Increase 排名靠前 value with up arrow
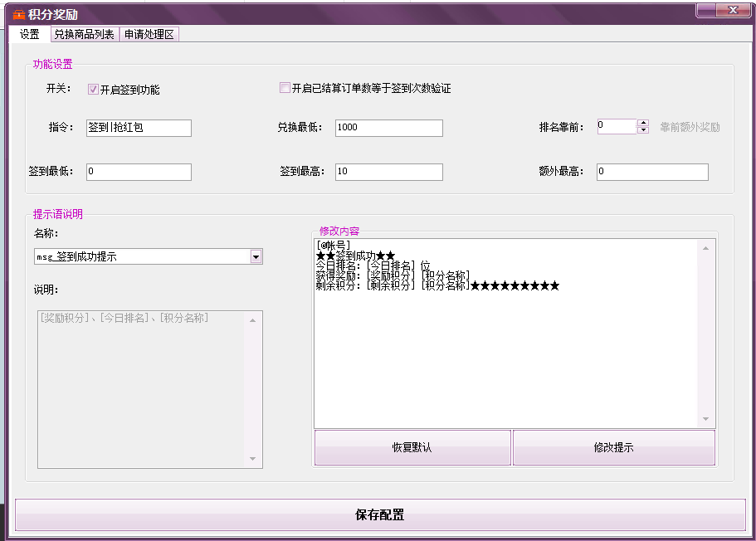This screenshot has width=756, height=541. (x=643, y=124)
